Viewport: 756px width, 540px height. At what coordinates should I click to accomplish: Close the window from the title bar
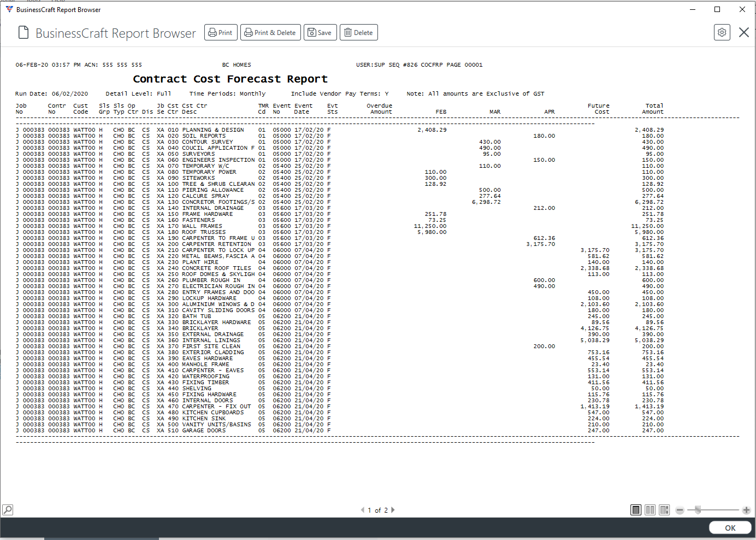(742, 9)
